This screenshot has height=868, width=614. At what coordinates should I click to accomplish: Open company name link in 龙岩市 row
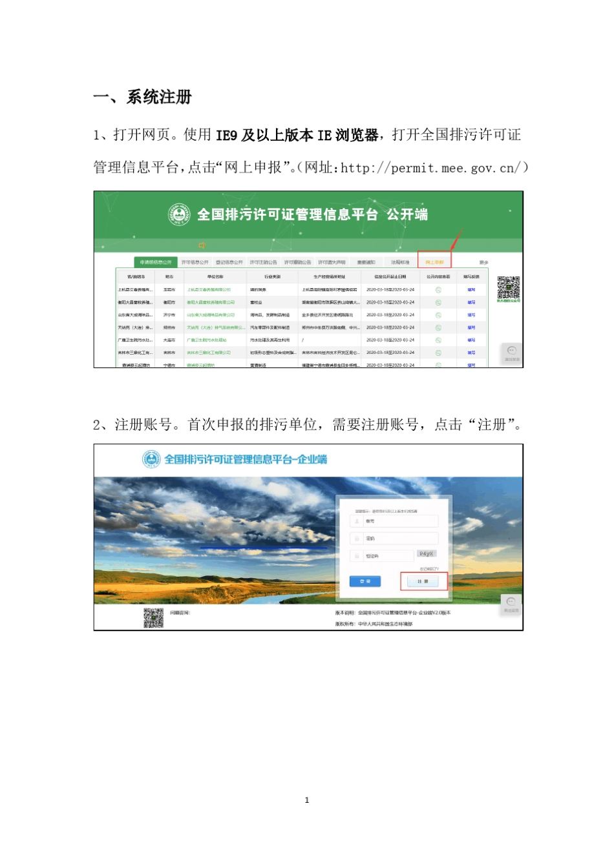209,290
